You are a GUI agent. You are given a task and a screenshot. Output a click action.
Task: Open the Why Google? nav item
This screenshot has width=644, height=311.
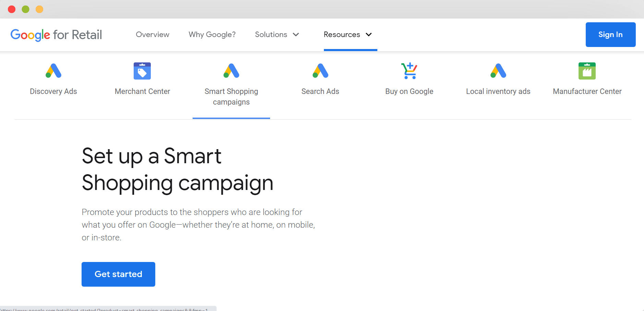click(212, 35)
